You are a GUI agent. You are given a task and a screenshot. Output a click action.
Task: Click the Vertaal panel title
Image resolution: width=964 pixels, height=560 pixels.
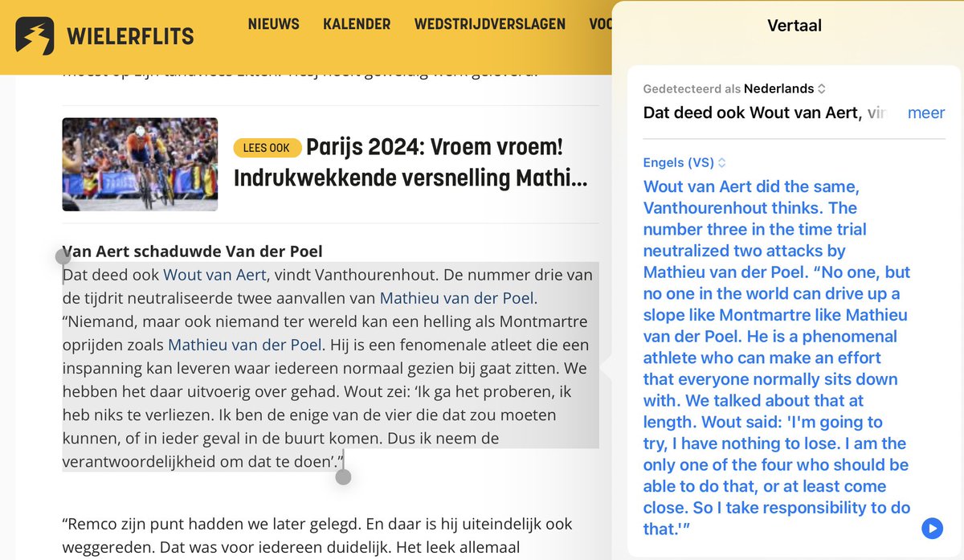point(794,26)
